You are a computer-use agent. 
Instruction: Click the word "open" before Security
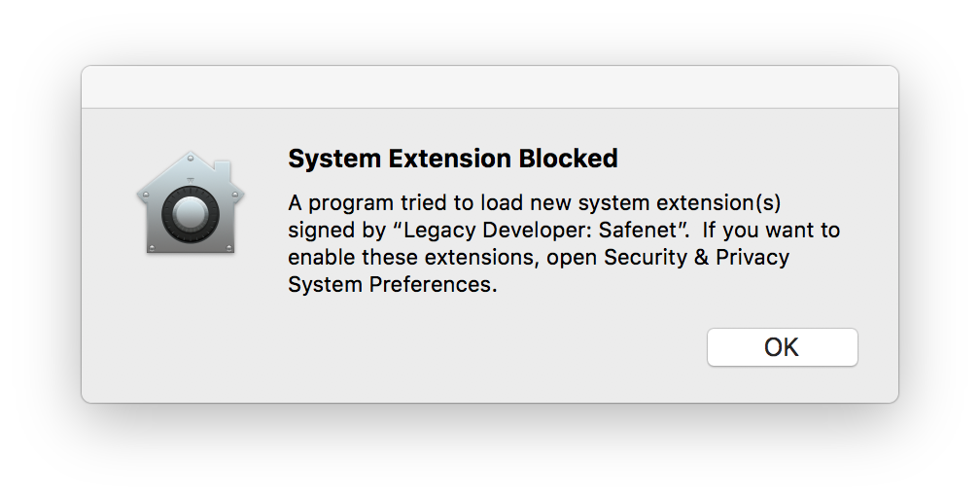click(572, 258)
